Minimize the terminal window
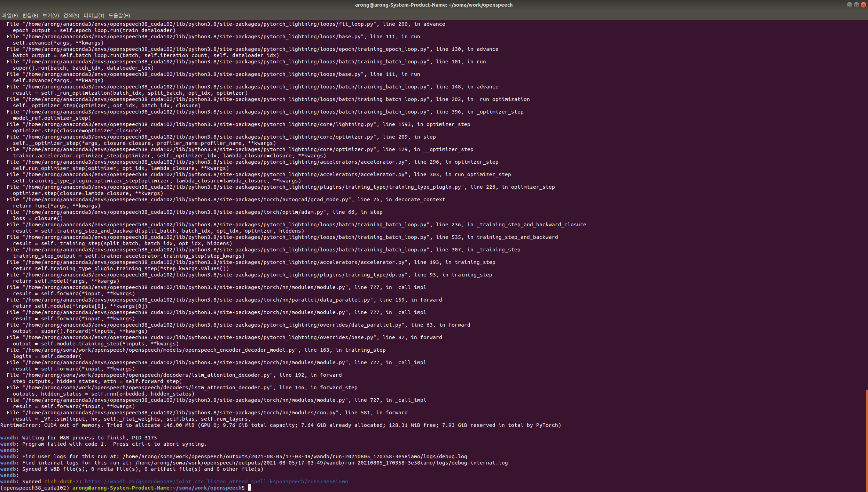 pos(849,5)
